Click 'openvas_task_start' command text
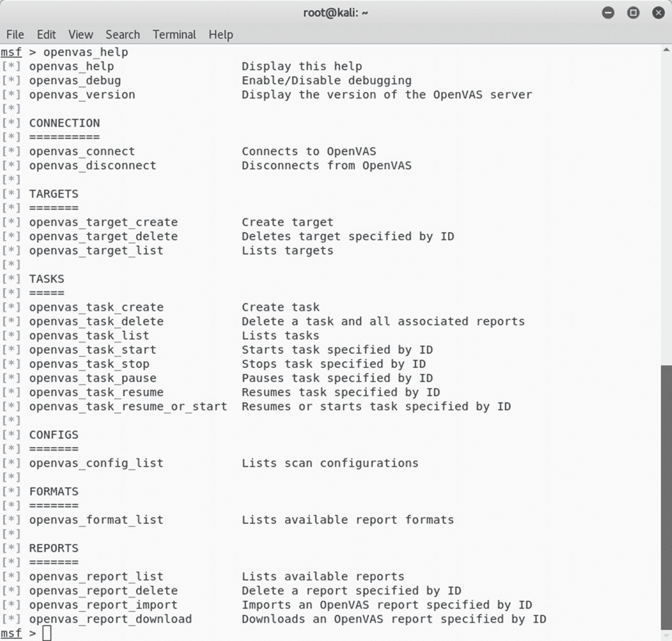 click(92, 349)
